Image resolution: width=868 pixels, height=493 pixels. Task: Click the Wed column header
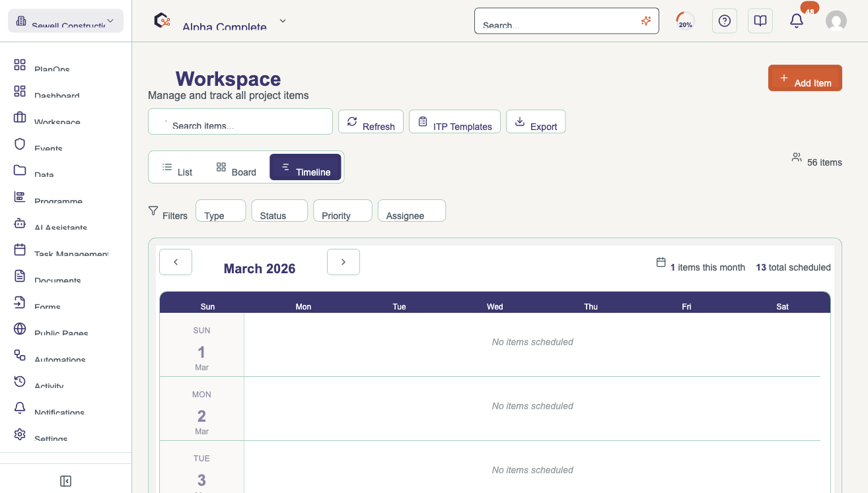click(495, 306)
